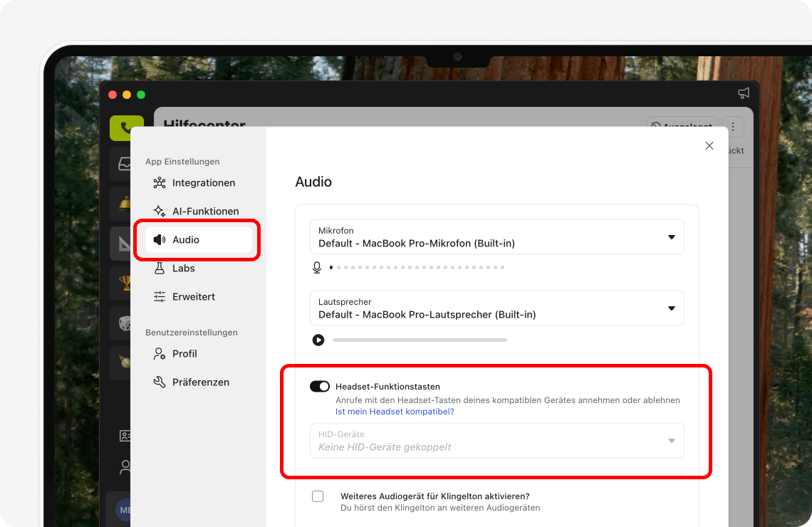This screenshot has width=812, height=527.
Task: Open Präferenzen via the wrench icon
Action: [158, 382]
